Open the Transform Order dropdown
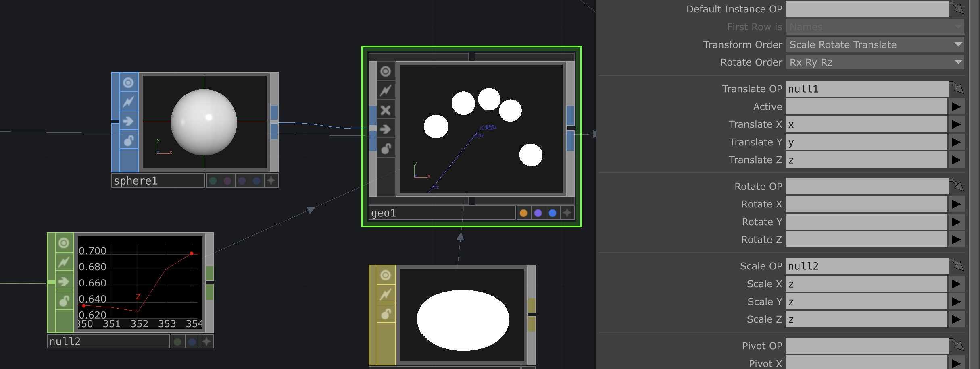Viewport: 980px width, 369px height. 875,44
